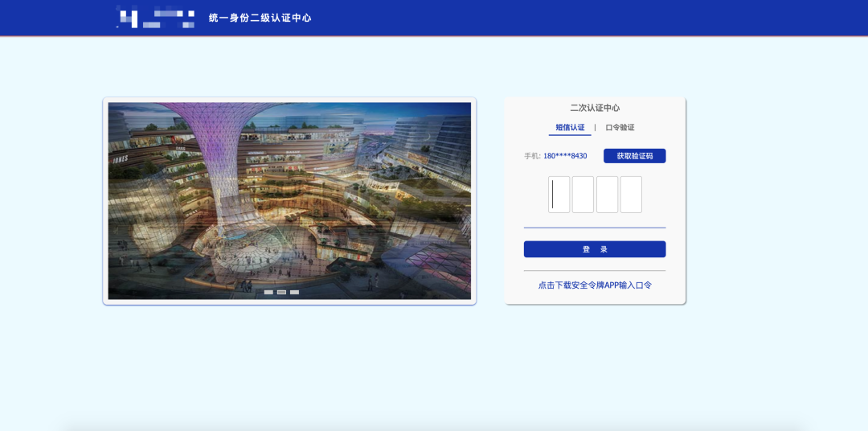Switch to the 短信认证 tab
868x431 pixels.
pos(570,127)
